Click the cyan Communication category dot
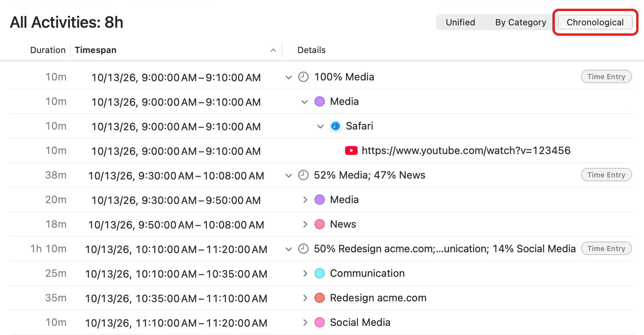This screenshot has width=644, height=335. [x=320, y=273]
